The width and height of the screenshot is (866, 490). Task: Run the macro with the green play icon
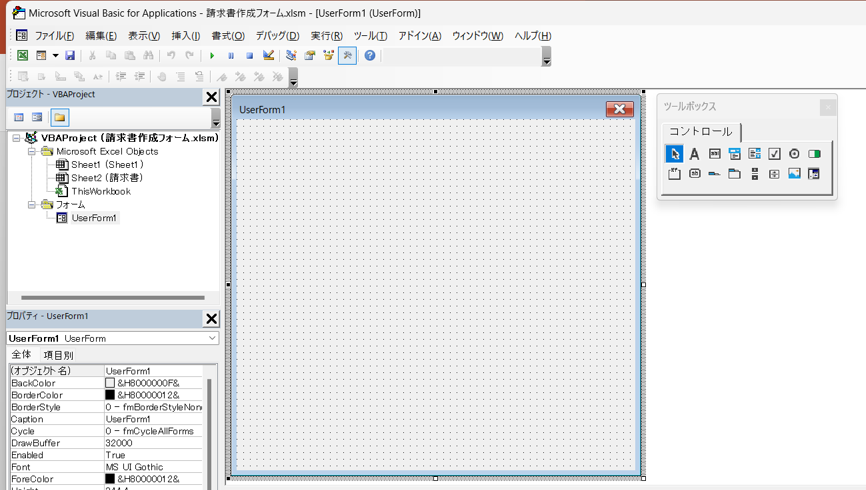click(x=212, y=56)
